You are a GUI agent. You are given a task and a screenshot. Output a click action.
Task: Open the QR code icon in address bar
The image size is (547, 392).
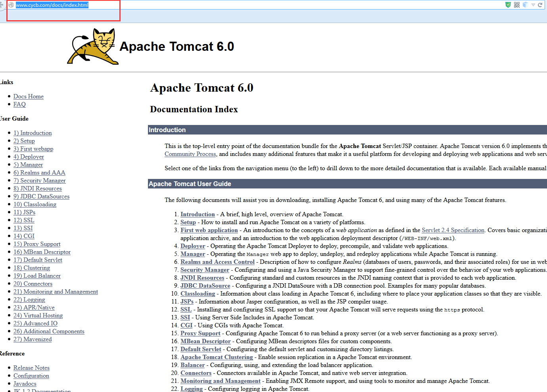(x=517, y=5)
